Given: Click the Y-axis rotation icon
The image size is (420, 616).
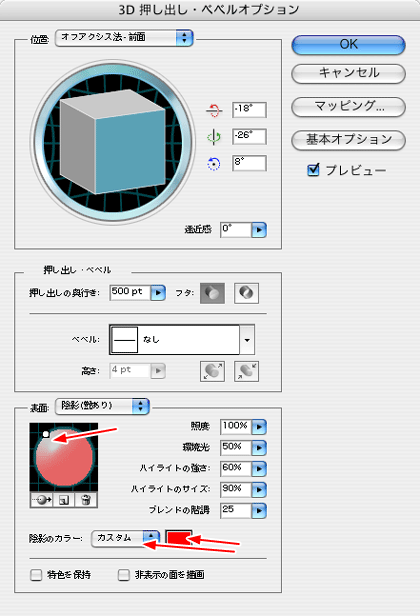Looking at the screenshot, I should 214,137.
